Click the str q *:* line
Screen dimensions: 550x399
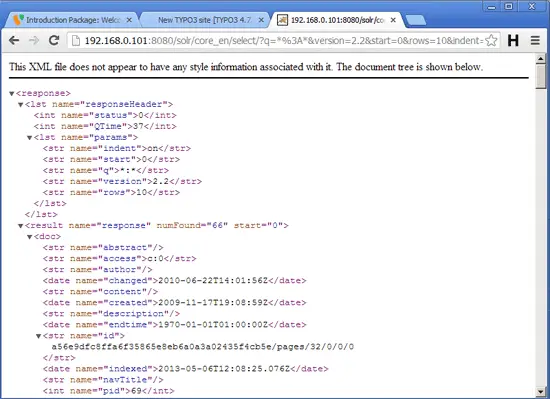(106, 170)
